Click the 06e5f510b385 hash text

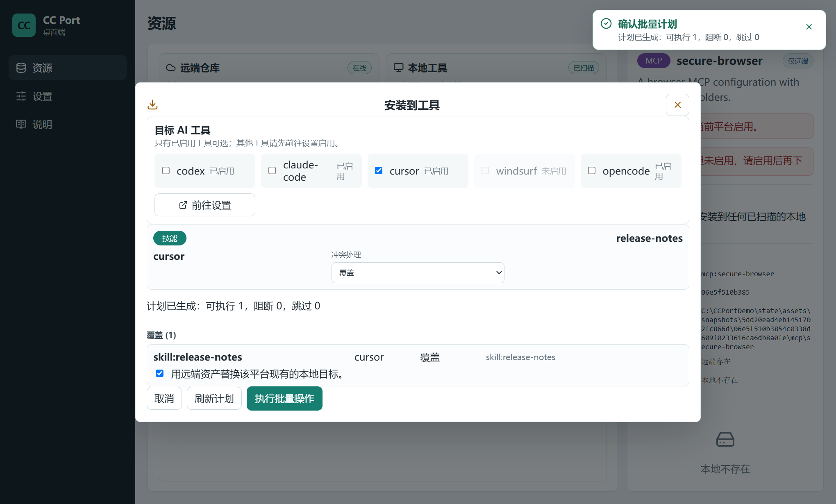[725, 292]
